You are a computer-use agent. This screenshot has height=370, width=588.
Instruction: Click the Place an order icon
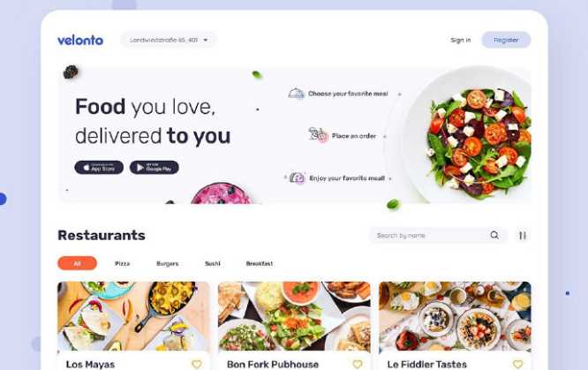[x=318, y=135]
